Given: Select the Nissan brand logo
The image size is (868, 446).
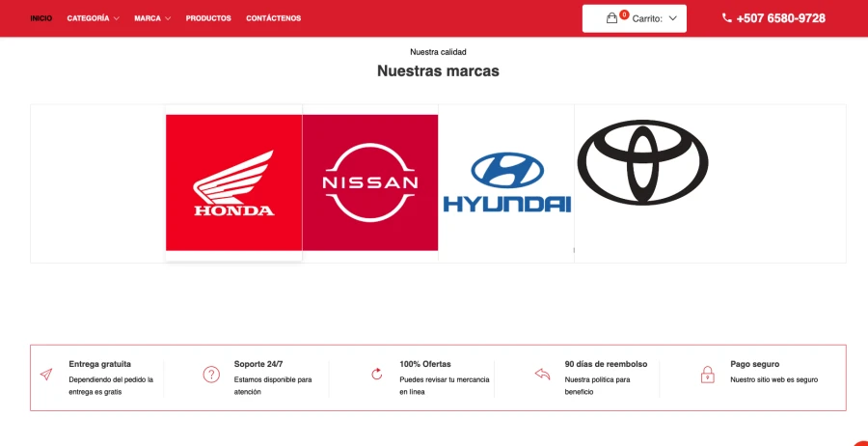Looking at the screenshot, I should coord(370,182).
